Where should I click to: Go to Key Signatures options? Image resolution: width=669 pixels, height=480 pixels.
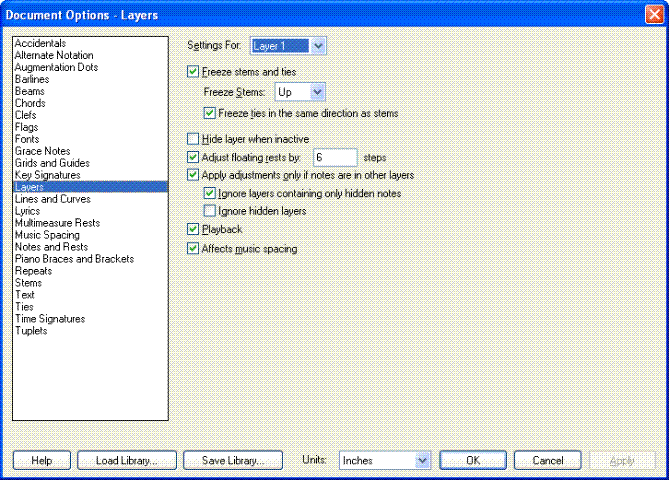point(47,175)
